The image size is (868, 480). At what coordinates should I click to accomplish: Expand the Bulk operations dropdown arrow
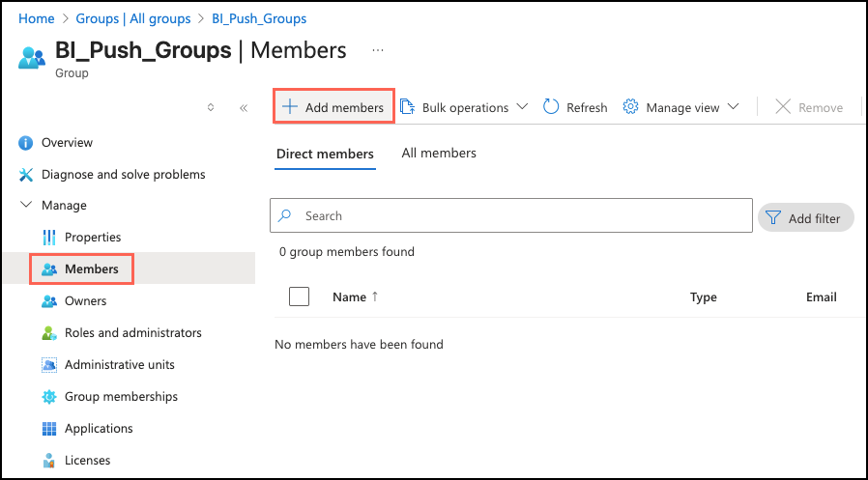click(x=521, y=107)
